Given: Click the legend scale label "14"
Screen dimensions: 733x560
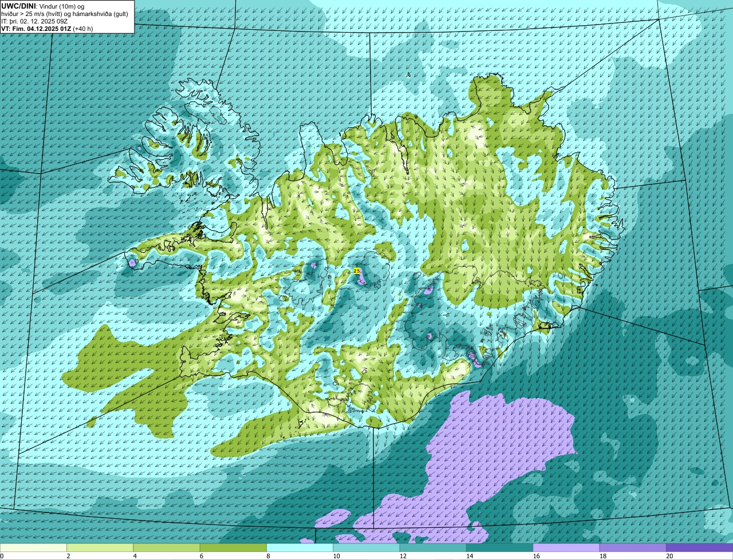Looking at the screenshot, I should click(470, 556).
